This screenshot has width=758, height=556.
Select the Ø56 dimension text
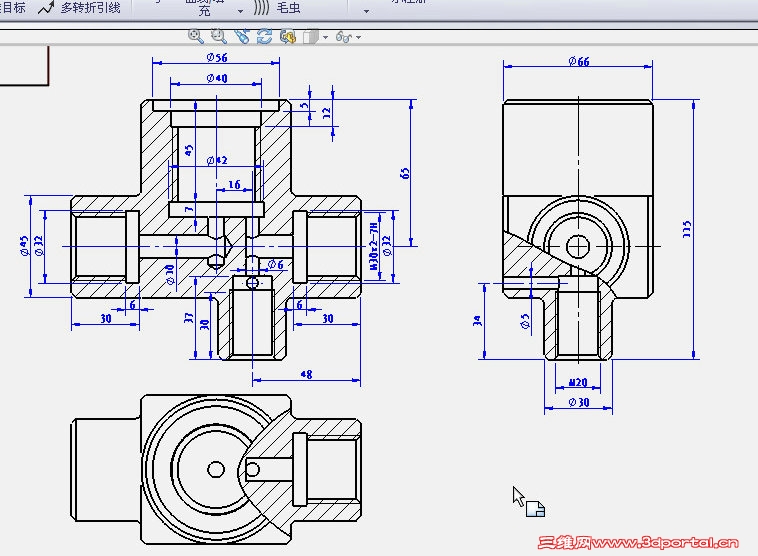tap(217, 58)
